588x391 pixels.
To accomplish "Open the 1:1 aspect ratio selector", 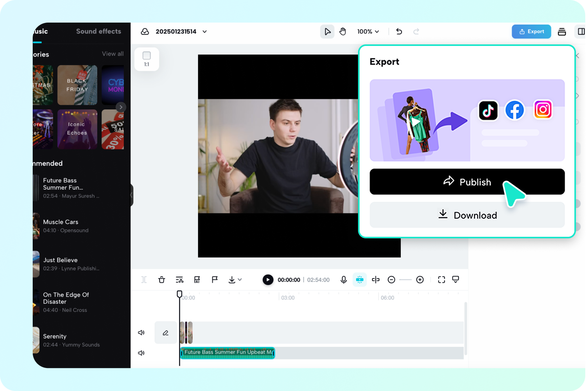I will click(147, 59).
